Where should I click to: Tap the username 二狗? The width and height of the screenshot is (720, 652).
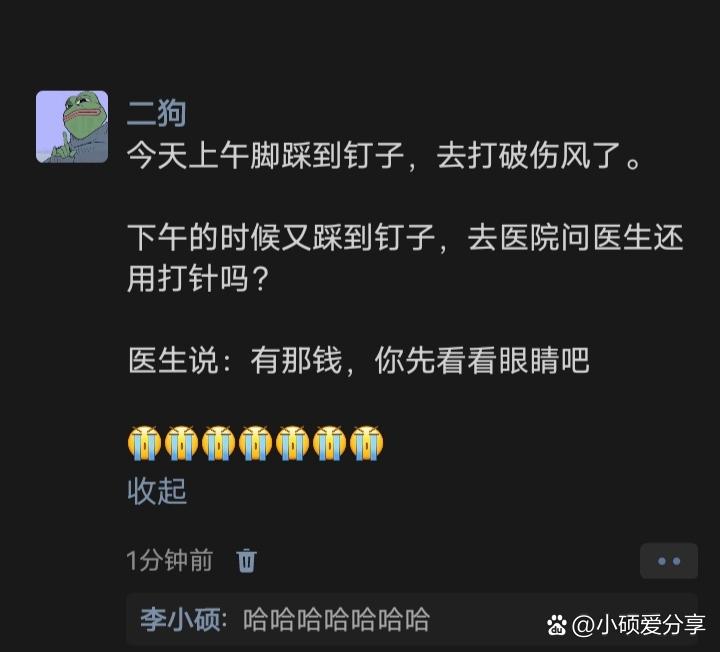point(157,113)
